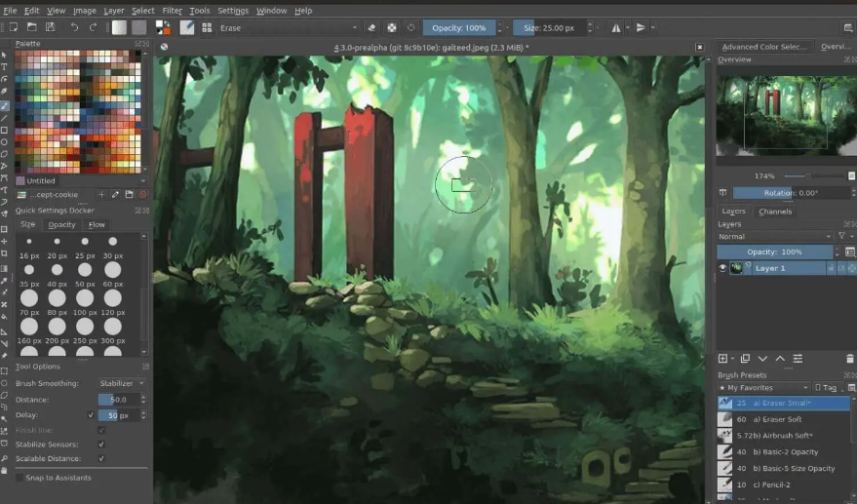Screen dimensions: 857x504
Task: Toggle eraser mode icon in toolbar
Action: pyautogui.click(x=371, y=27)
